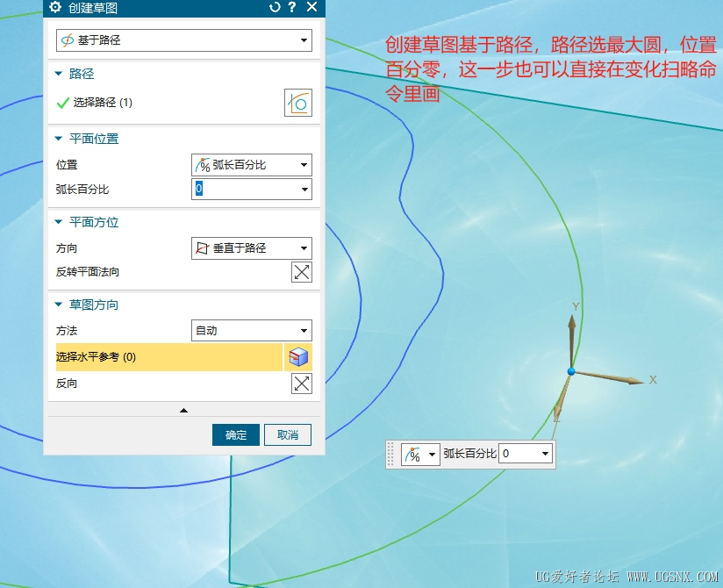The height and width of the screenshot is (588, 723).
Task: Open the 方向 垂直于路径 dropdown
Action: (251, 248)
